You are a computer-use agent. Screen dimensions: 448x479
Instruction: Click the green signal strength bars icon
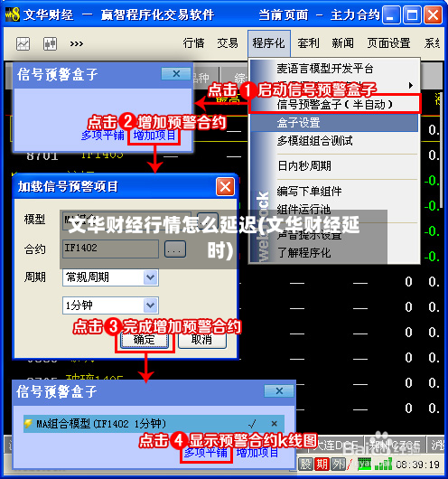pyautogui.click(x=383, y=464)
